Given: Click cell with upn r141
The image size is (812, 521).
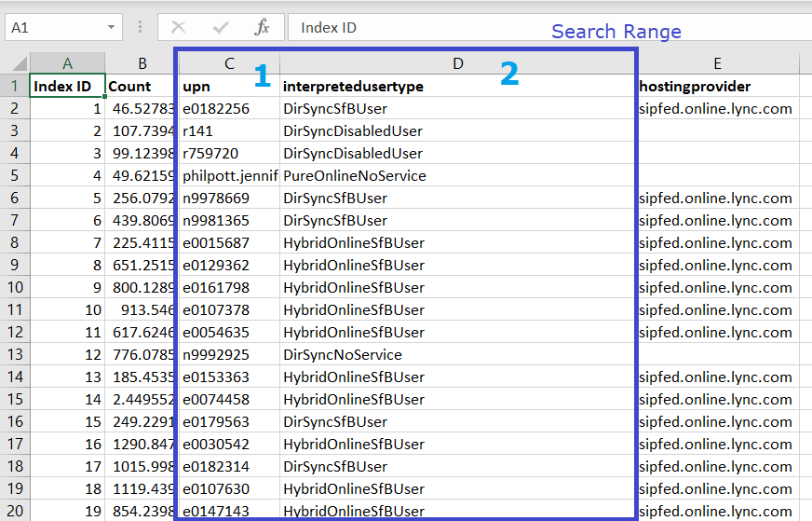Looking at the screenshot, I should (229, 130).
